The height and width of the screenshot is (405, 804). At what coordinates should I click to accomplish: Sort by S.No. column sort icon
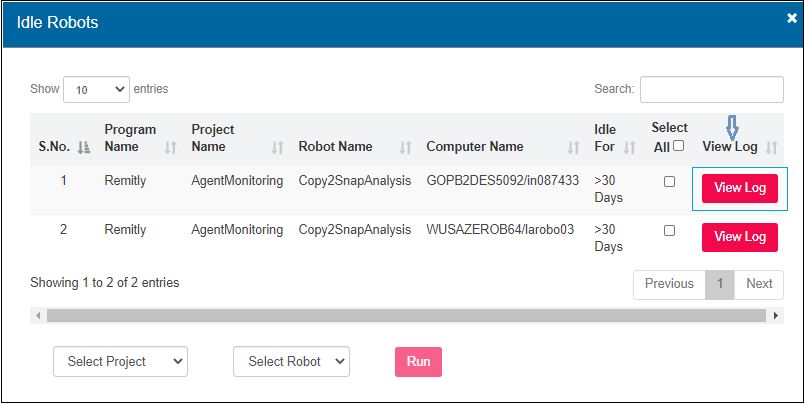coord(84,147)
